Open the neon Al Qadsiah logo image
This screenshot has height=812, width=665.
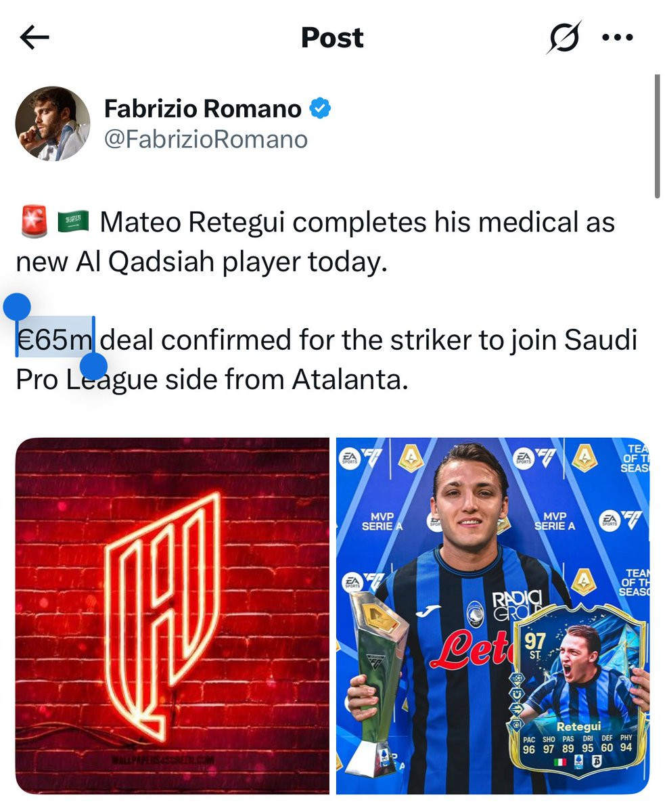pos(172,616)
